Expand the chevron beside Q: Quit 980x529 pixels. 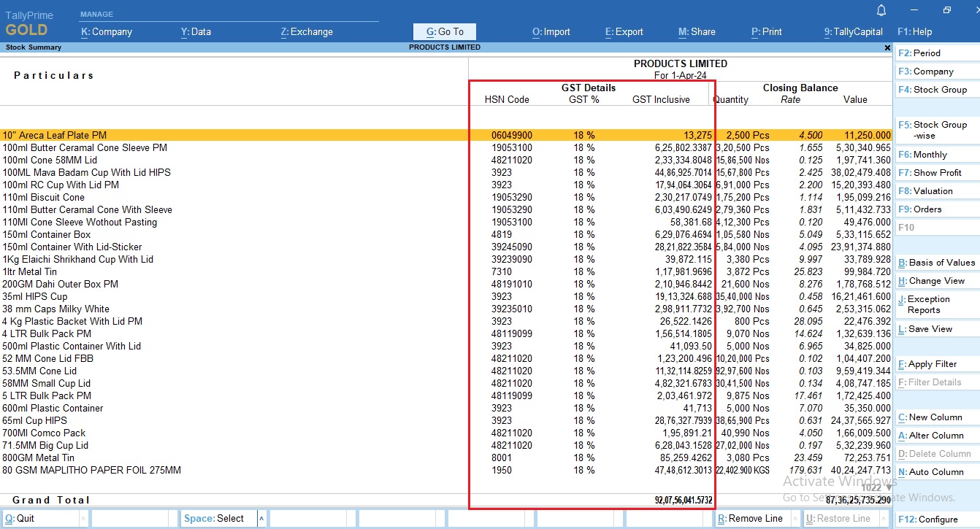tap(83, 518)
